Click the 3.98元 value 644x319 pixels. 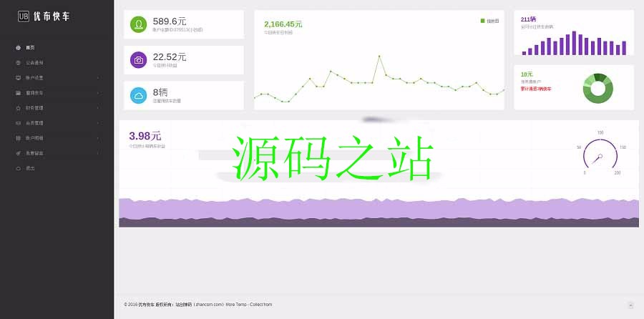(x=145, y=136)
